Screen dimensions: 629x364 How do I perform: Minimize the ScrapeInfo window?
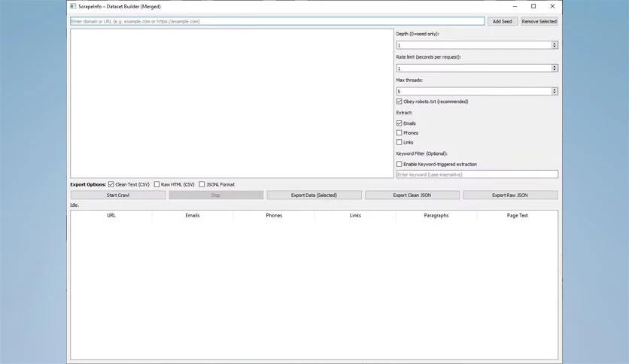point(515,7)
